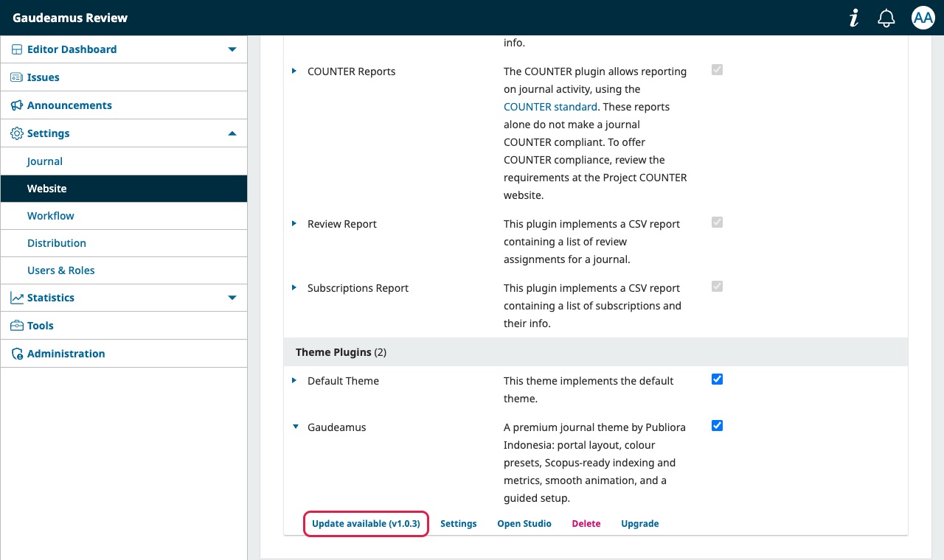Click the Tools briefcase icon
This screenshot has width=944, height=560.
(x=16, y=326)
